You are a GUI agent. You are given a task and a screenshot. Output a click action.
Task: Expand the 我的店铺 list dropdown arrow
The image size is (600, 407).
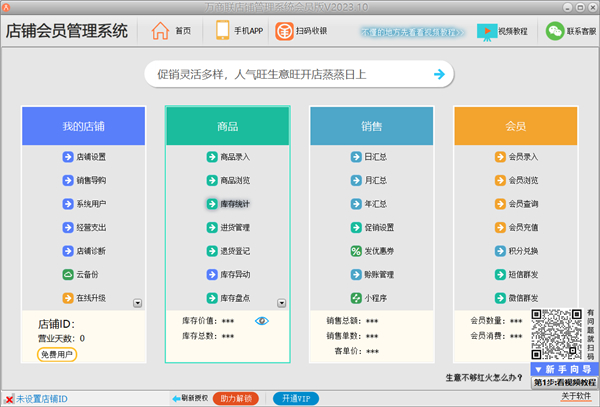coord(138,303)
